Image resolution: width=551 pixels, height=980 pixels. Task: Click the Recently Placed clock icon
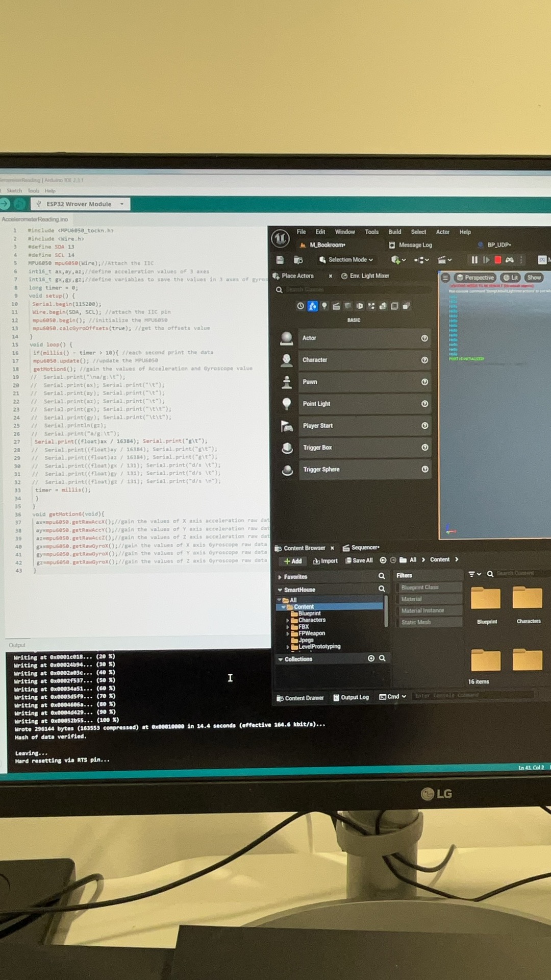click(x=300, y=306)
